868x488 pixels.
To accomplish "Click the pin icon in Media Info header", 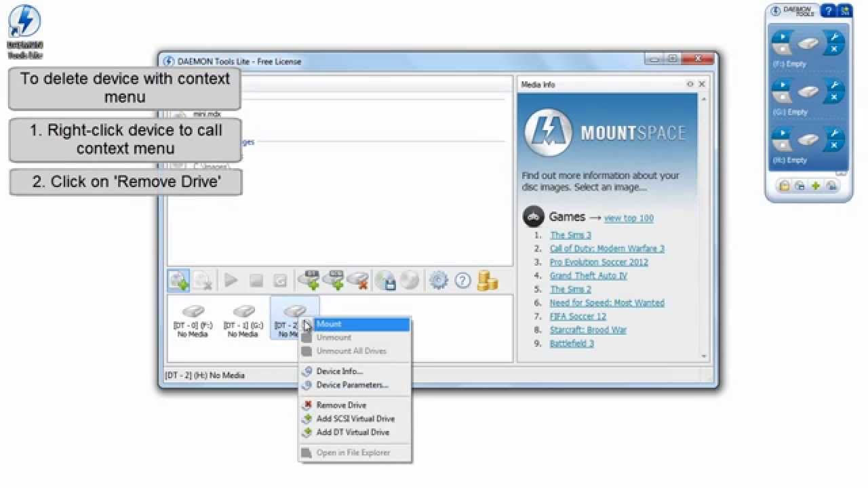I will (690, 84).
